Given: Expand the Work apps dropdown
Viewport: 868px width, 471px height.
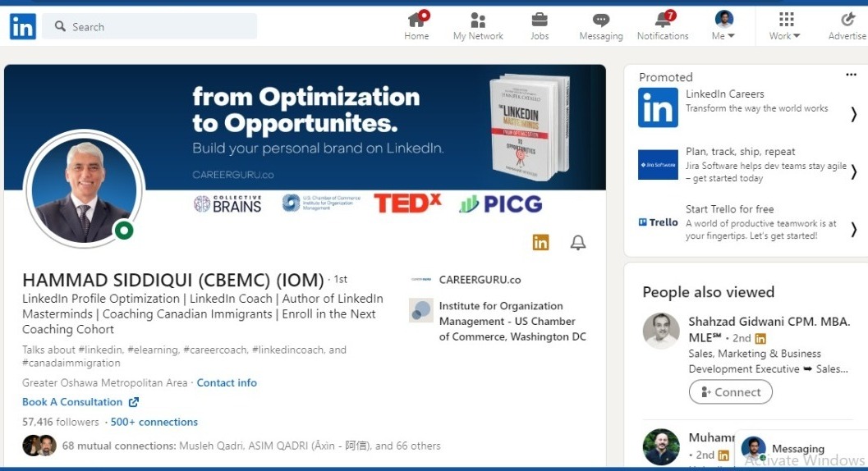Looking at the screenshot, I should coord(785,26).
